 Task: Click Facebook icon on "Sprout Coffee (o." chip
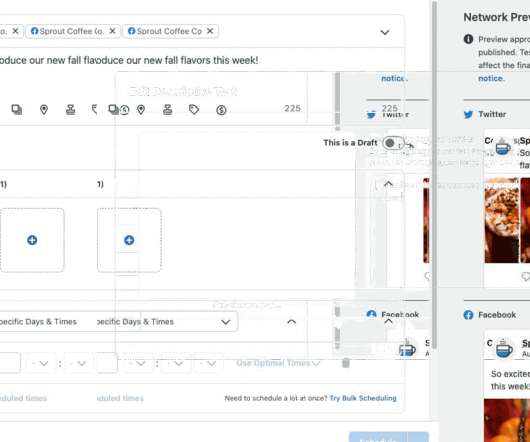point(34,31)
